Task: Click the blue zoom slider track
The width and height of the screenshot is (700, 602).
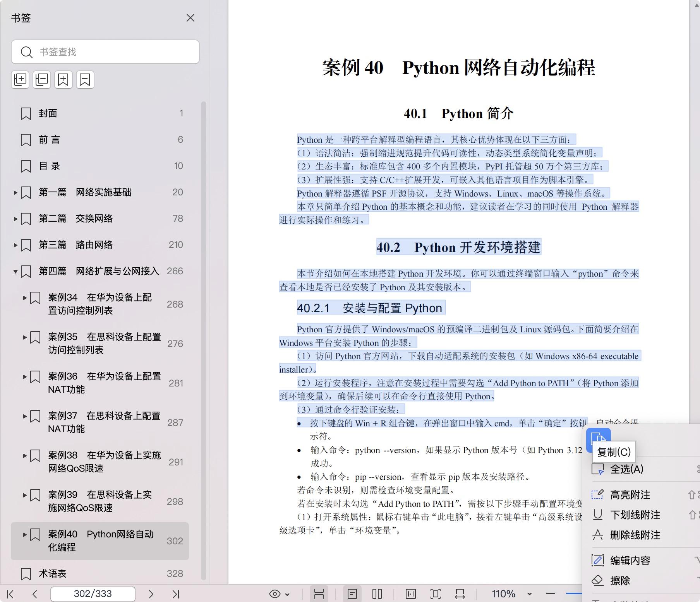Action: (x=574, y=593)
